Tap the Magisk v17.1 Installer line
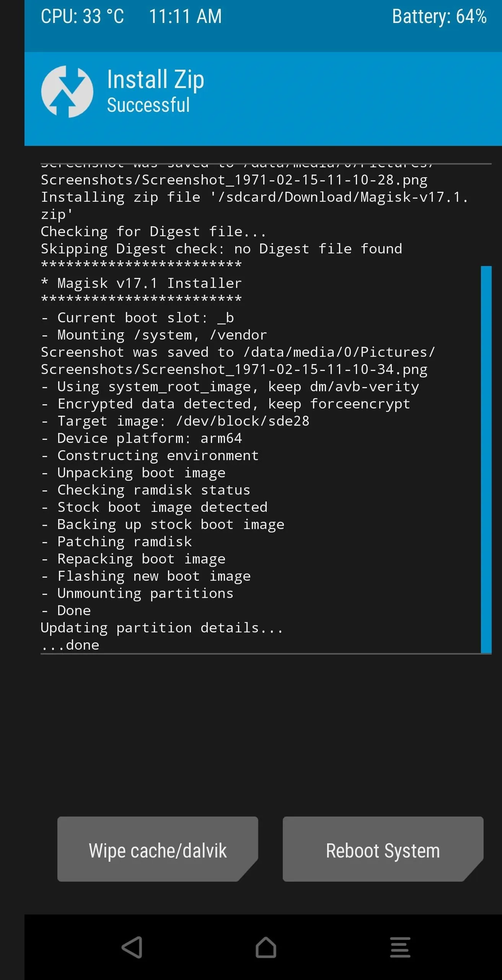Image resolution: width=502 pixels, height=980 pixels. coord(142,283)
